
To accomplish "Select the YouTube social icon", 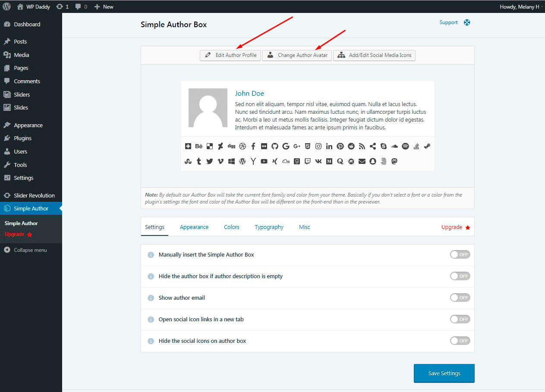I will click(264, 161).
